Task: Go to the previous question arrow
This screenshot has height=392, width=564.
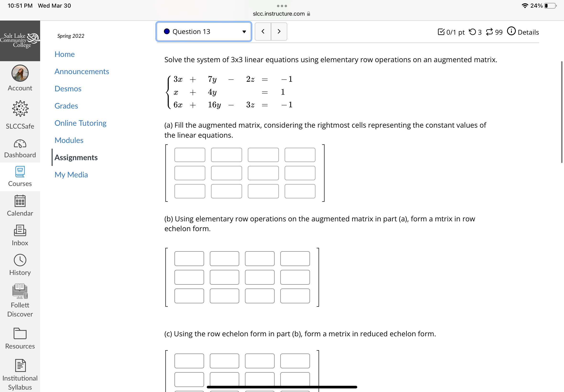Action: pyautogui.click(x=263, y=32)
